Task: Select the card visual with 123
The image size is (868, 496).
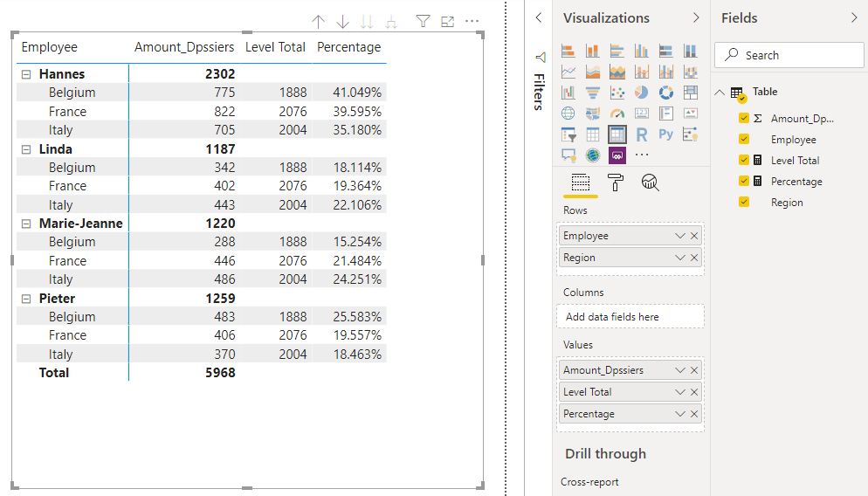Action: tap(642, 114)
